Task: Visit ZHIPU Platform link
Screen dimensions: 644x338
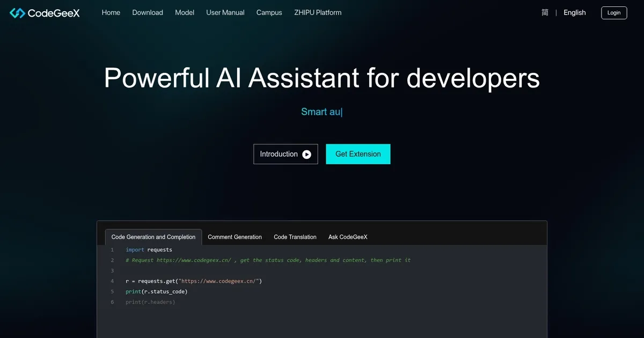Action: pos(318,12)
